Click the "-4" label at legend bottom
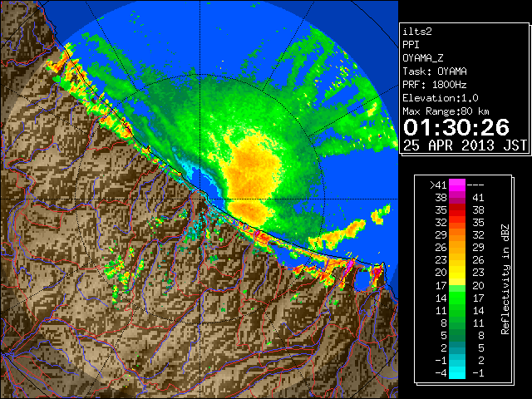The height and width of the screenshot is (399, 532). point(441,373)
